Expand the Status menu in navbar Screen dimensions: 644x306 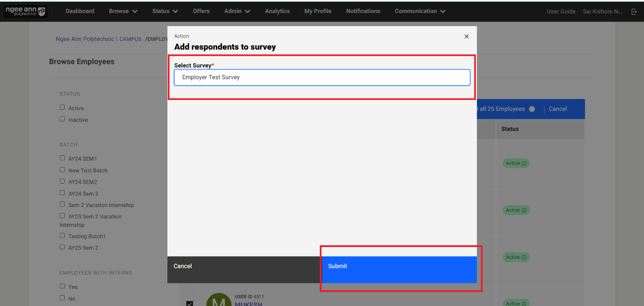165,11
